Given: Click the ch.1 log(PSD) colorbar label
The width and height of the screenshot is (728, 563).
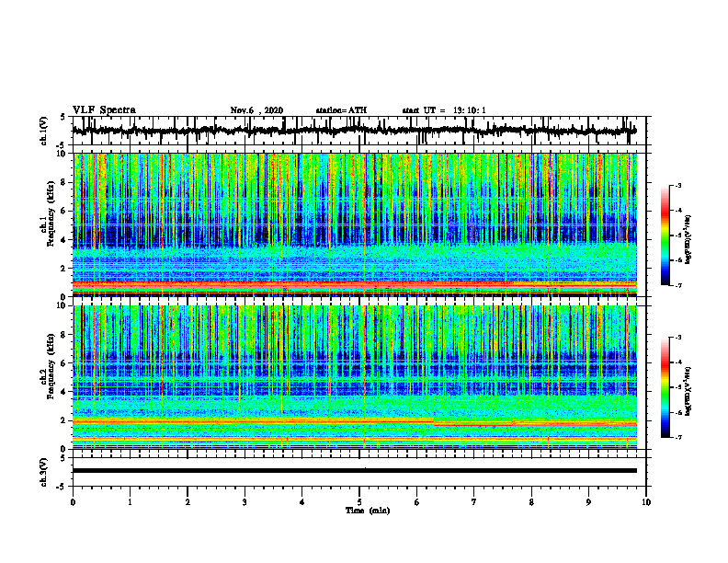Looking at the screenshot, I should [x=688, y=239].
